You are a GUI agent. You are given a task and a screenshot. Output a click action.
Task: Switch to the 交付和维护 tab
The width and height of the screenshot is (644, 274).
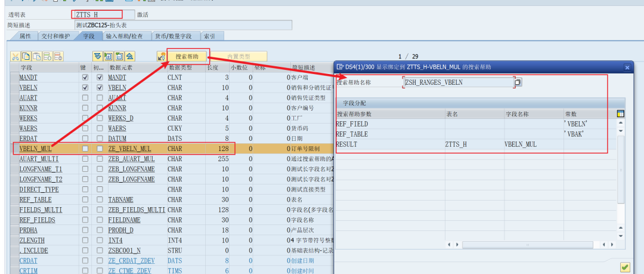coord(55,36)
